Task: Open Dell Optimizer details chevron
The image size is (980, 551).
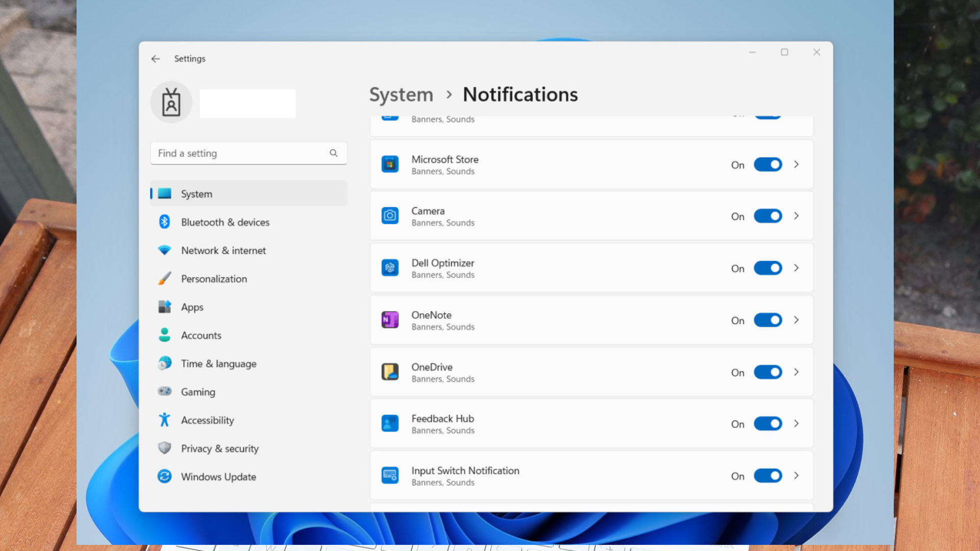Action: coord(796,268)
